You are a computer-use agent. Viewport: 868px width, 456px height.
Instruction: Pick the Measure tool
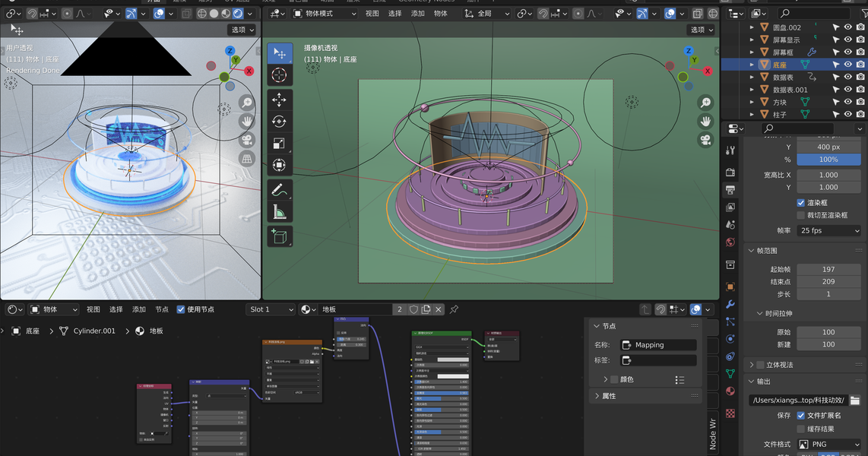tap(280, 211)
